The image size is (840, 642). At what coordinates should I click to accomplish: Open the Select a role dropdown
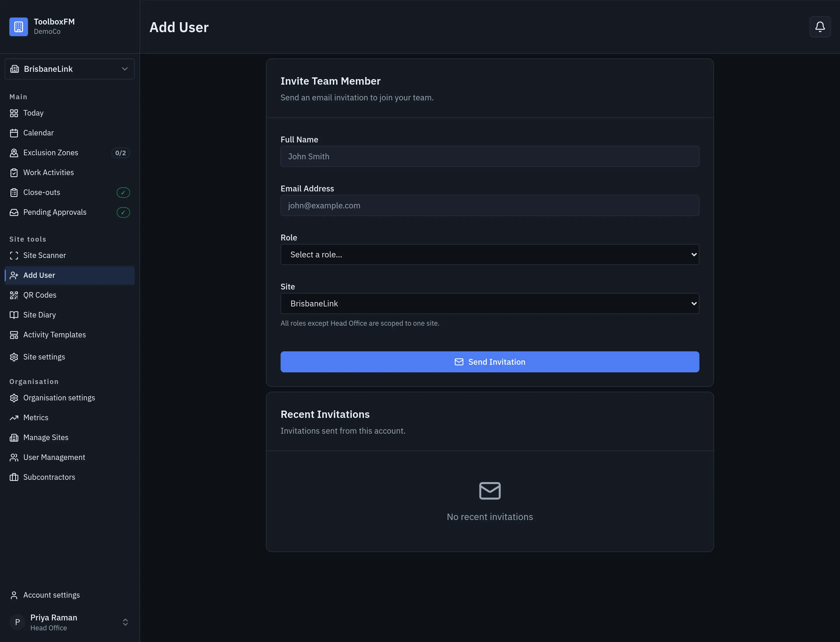[x=490, y=254]
